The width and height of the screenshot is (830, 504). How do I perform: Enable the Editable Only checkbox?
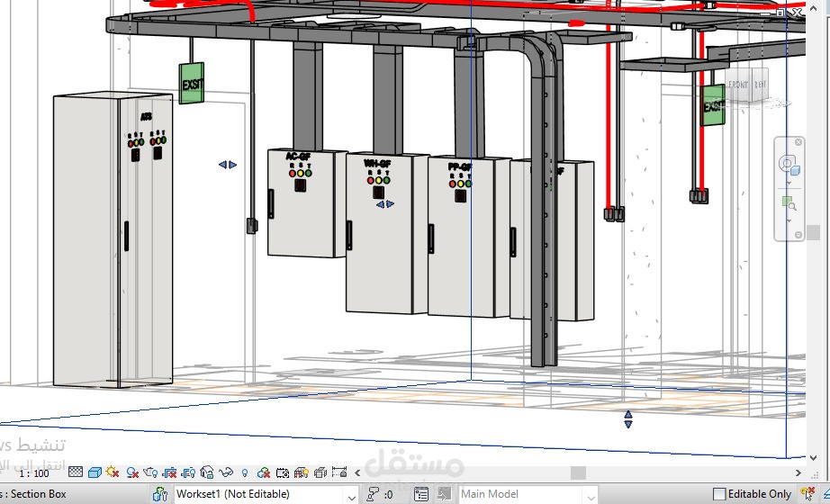click(x=719, y=494)
